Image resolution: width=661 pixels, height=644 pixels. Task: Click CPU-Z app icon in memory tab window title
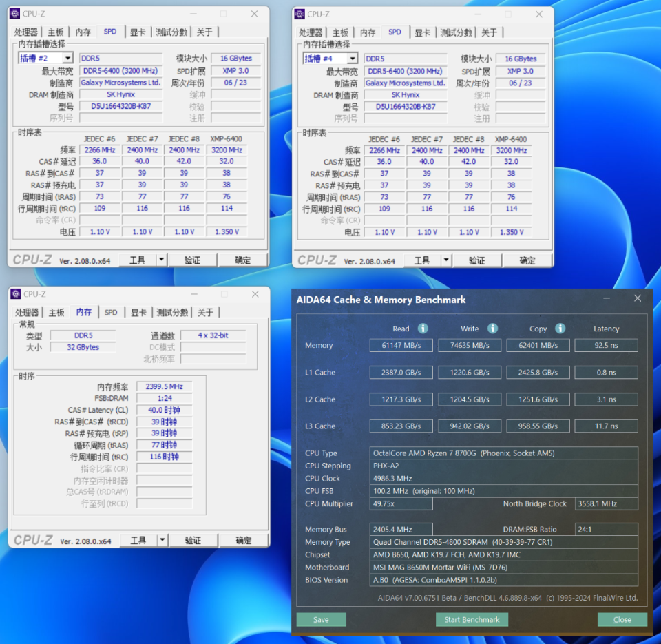(16, 294)
